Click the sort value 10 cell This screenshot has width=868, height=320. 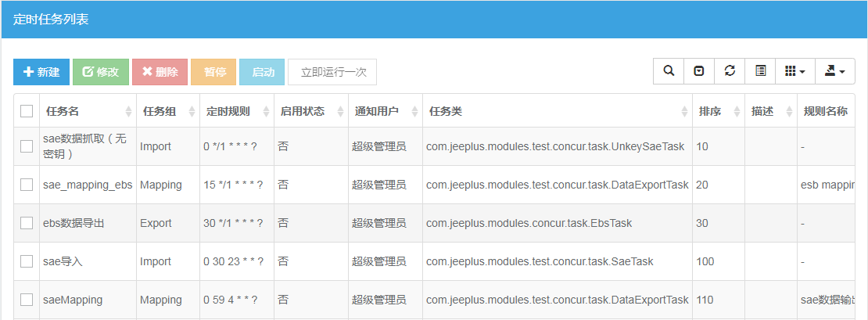(719, 147)
